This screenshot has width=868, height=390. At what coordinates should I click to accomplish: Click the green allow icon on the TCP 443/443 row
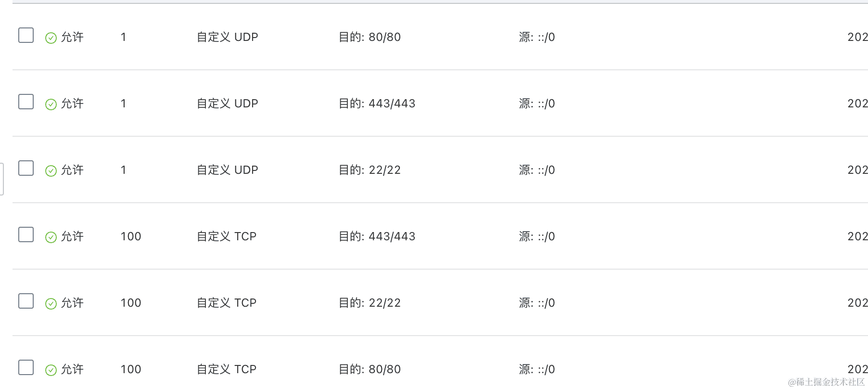(x=51, y=237)
